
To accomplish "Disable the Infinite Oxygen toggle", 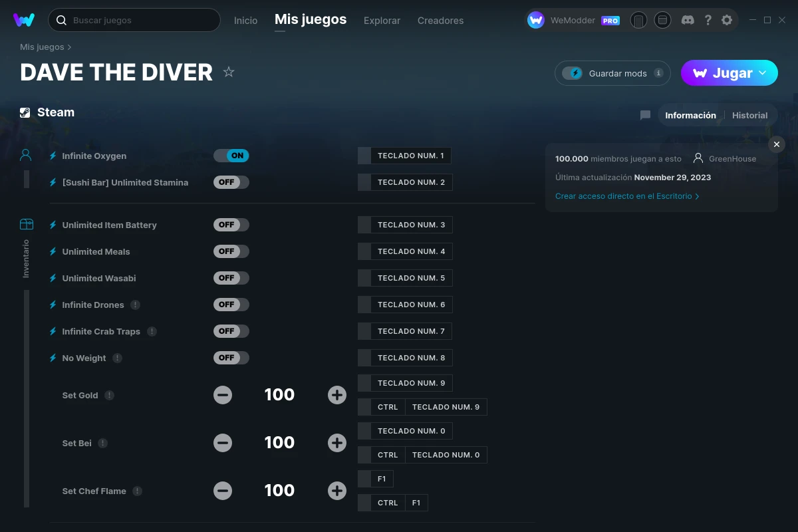I will click(x=231, y=156).
